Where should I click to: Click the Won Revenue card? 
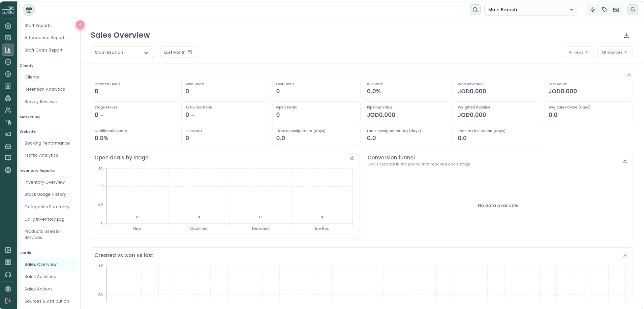tap(497, 88)
